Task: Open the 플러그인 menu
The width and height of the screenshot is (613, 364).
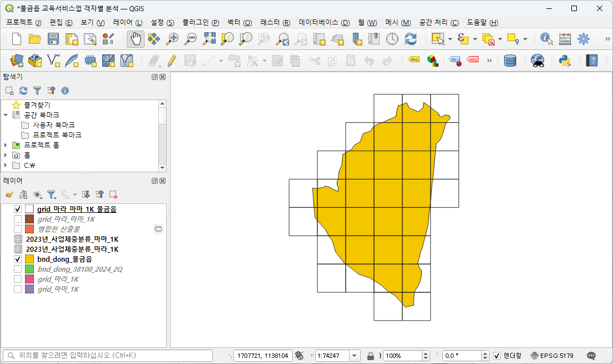Action: click(201, 23)
